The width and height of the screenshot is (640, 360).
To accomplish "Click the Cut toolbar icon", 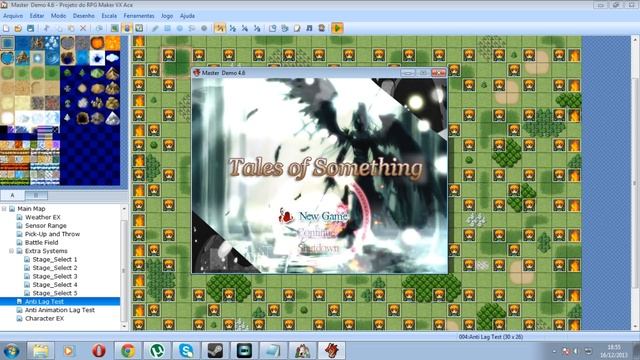I will [x=47, y=28].
